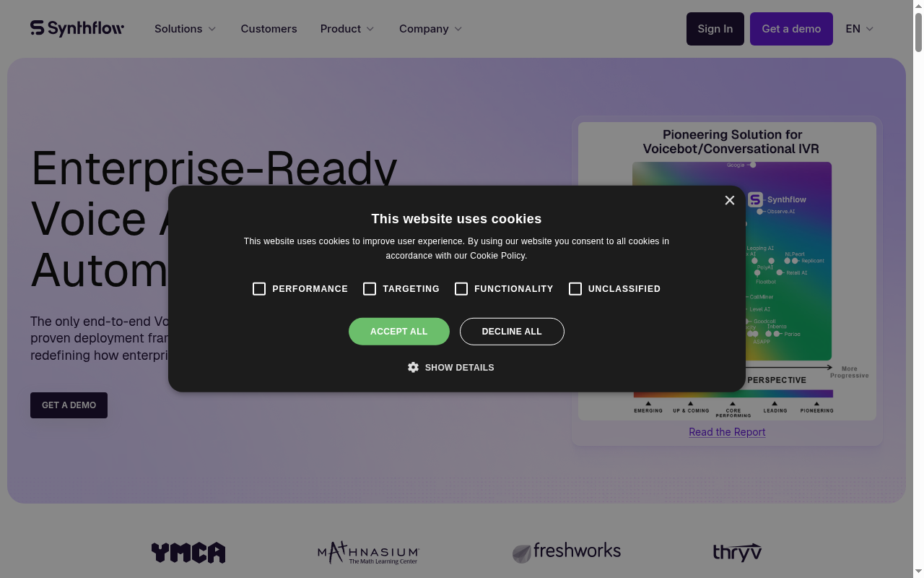Open the YMCA logo

(188, 553)
